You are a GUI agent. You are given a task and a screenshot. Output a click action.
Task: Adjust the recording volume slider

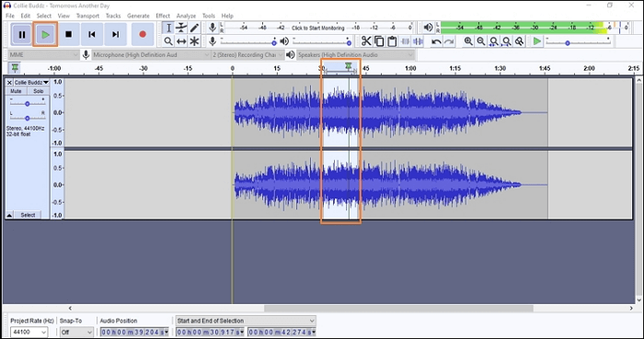click(248, 42)
